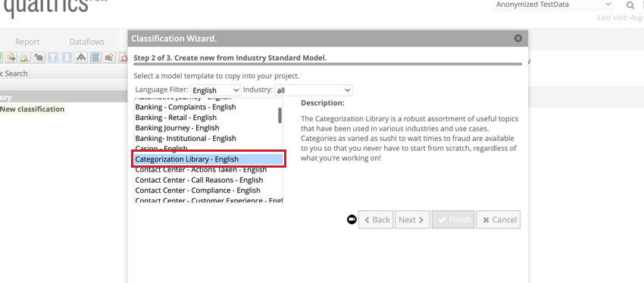
Task: Open the Anonymized TestData project dropdown
Action: click(x=554, y=5)
